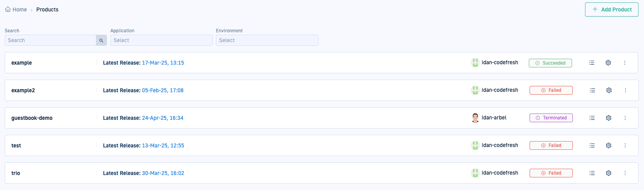The image size is (644, 190).
Task: Open latest release 17-Mar-25, 13:15 link
Action: point(163,63)
